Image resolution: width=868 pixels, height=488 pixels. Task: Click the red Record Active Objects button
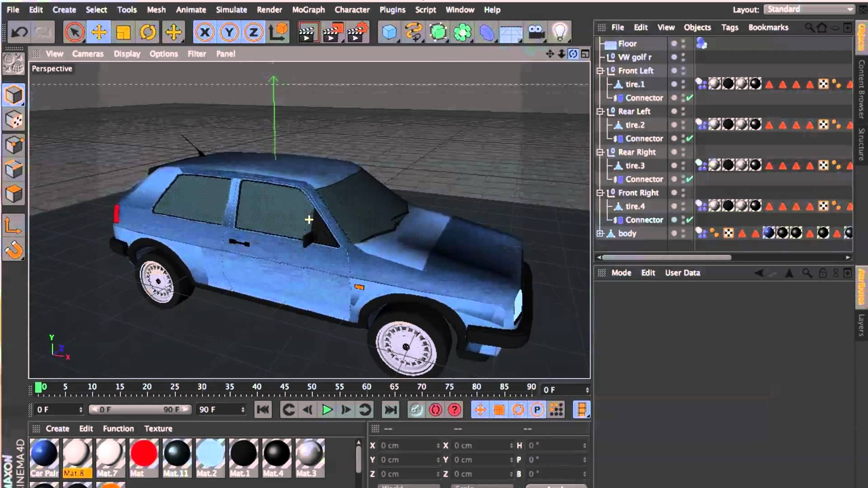click(435, 410)
